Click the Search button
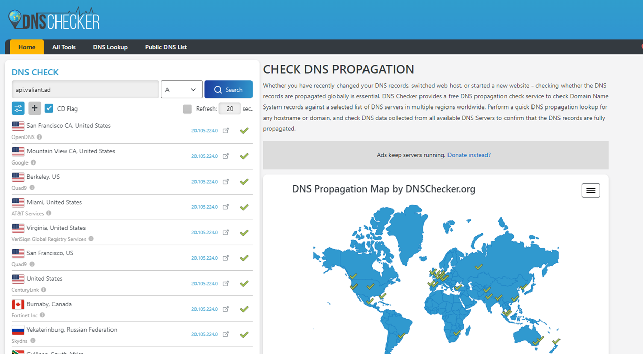 [229, 90]
